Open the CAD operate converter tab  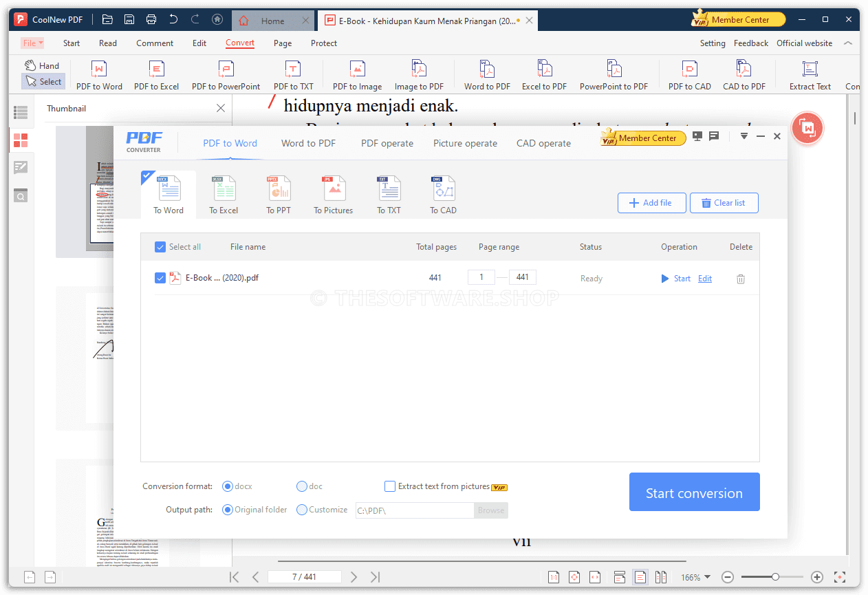pyautogui.click(x=543, y=143)
